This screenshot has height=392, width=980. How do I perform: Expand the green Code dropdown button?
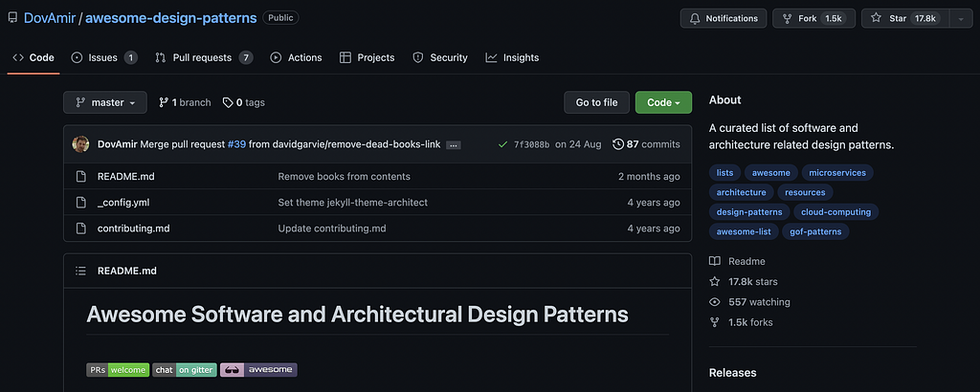tap(663, 102)
